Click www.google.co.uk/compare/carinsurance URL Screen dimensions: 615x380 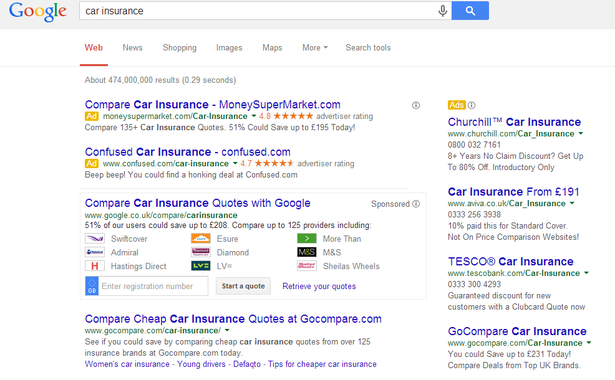pos(161,215)
